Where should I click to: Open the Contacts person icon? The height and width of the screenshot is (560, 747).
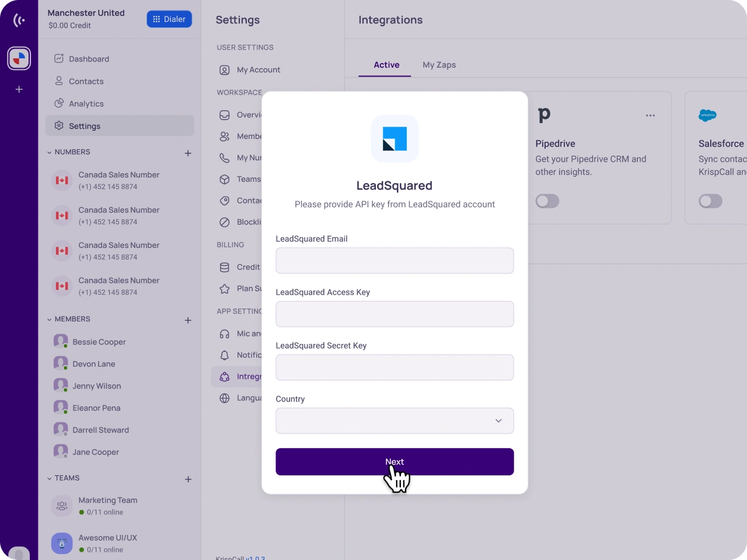pyautogui.click(x=59, y=81)
